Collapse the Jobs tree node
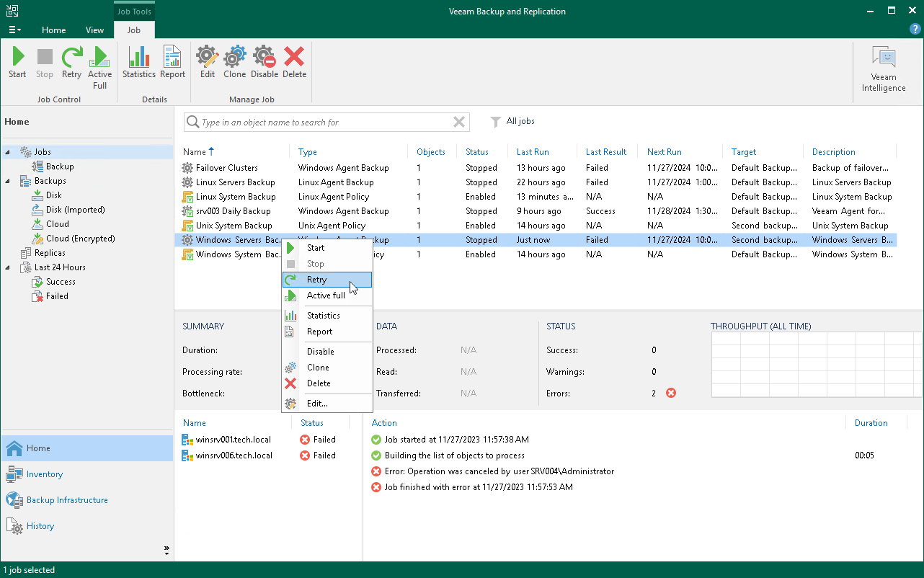This screenshot has height=578, width=924. [x=8, y=152]
